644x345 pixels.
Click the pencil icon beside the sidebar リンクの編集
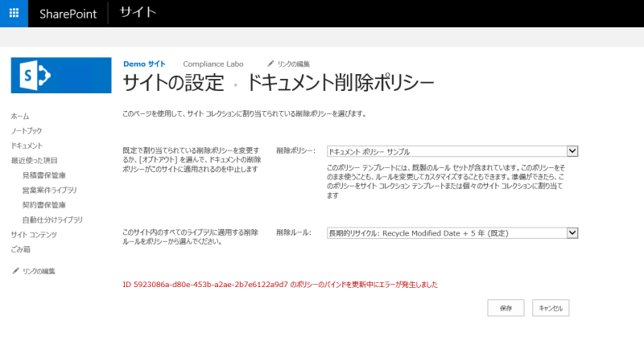15,271
